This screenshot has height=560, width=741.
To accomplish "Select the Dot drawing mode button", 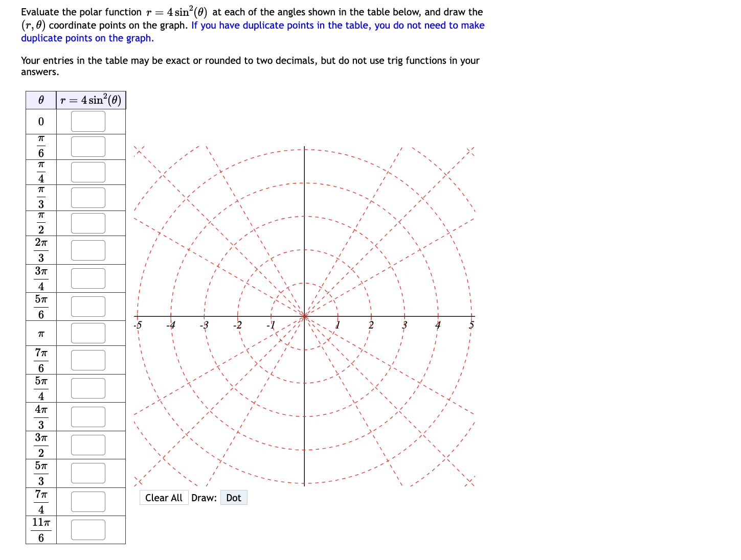I will [234, 497].
